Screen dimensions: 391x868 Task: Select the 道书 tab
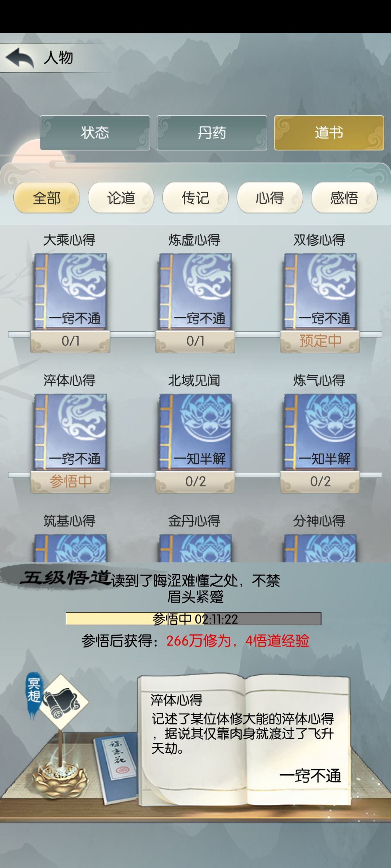point(329,133)
